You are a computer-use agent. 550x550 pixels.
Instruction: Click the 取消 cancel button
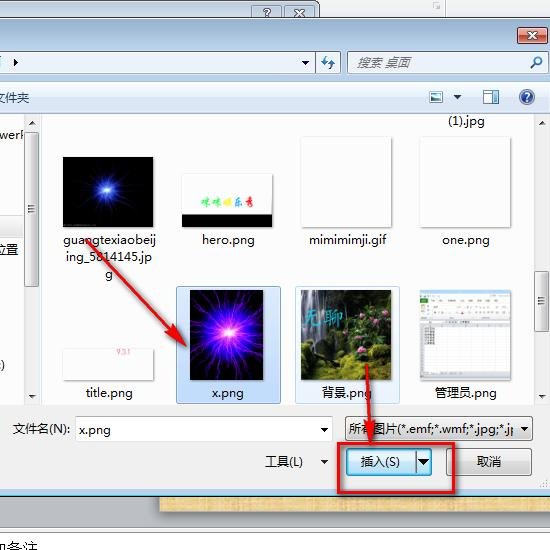point(489,462)
